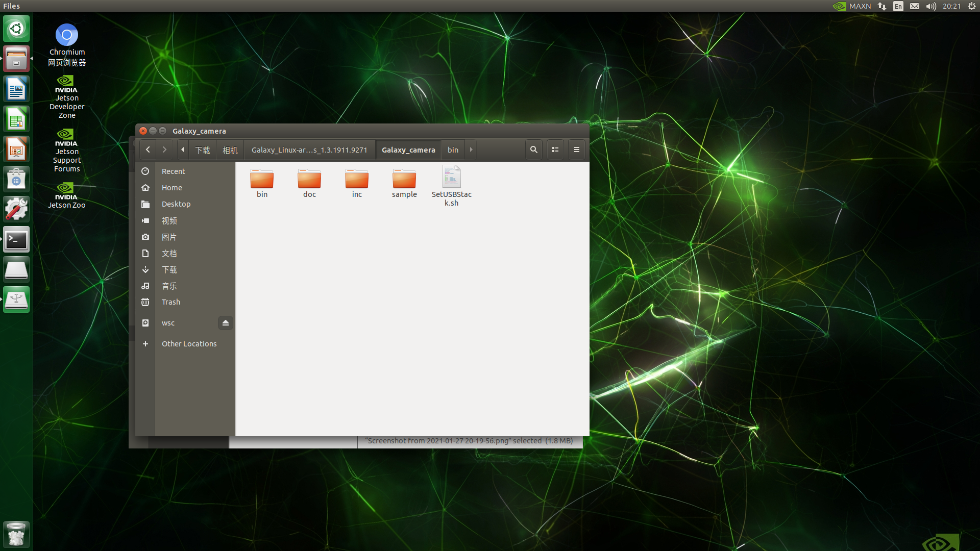Open Recent in the sidebar
The width and height of the screenshot is (980, 551).
click(x=185, y=171)
